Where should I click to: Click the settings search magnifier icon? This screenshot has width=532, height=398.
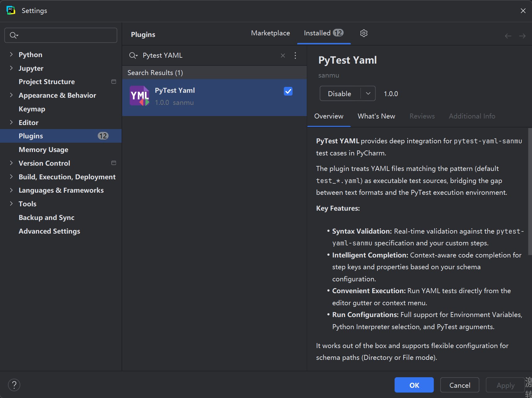pyautogui.click(x=13, y=35)
